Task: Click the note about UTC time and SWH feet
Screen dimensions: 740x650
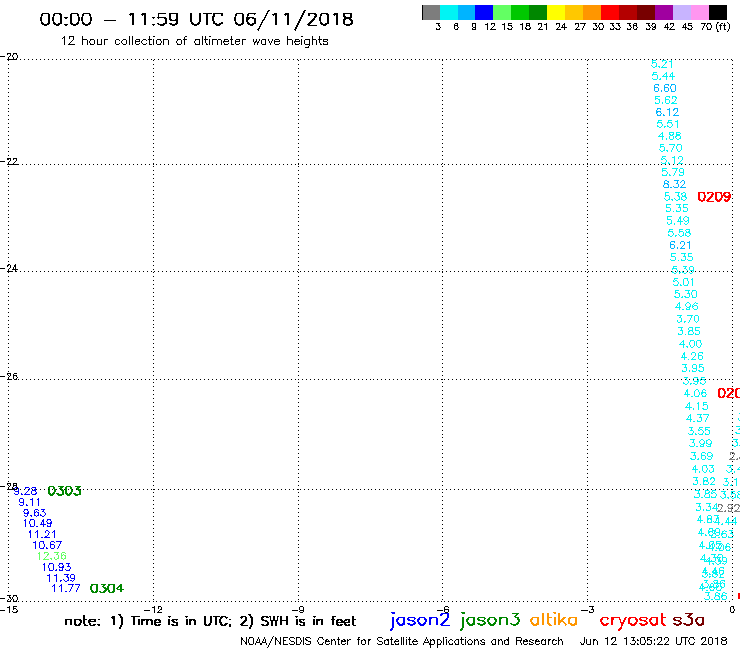Action: 210,621
